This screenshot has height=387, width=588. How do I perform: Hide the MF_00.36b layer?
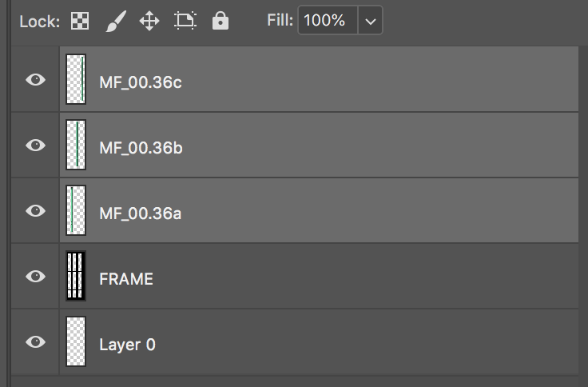pyautogui.click(x=36, y=146)
